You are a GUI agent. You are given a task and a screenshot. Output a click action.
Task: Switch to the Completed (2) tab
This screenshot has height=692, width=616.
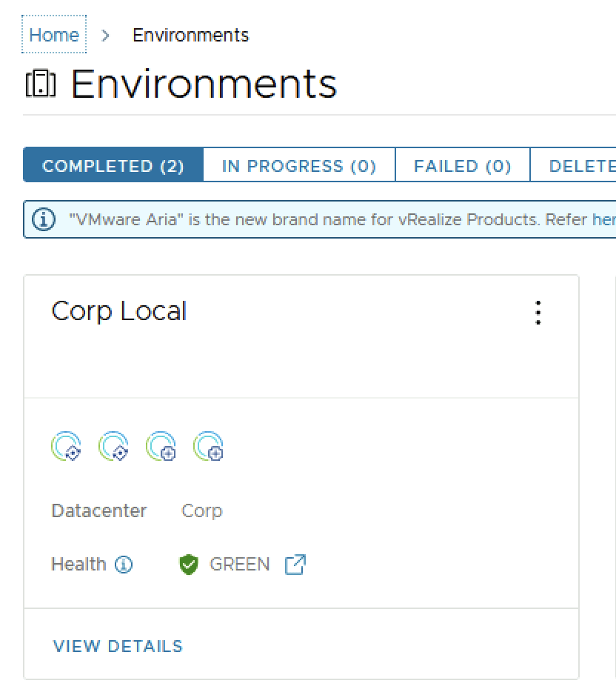coord(113,166)
